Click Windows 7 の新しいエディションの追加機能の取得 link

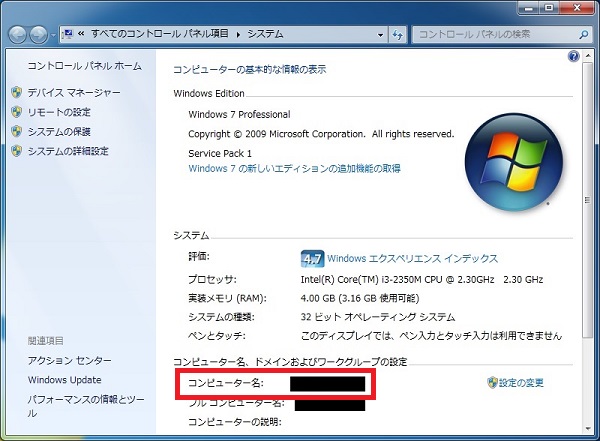coord(295,168)
